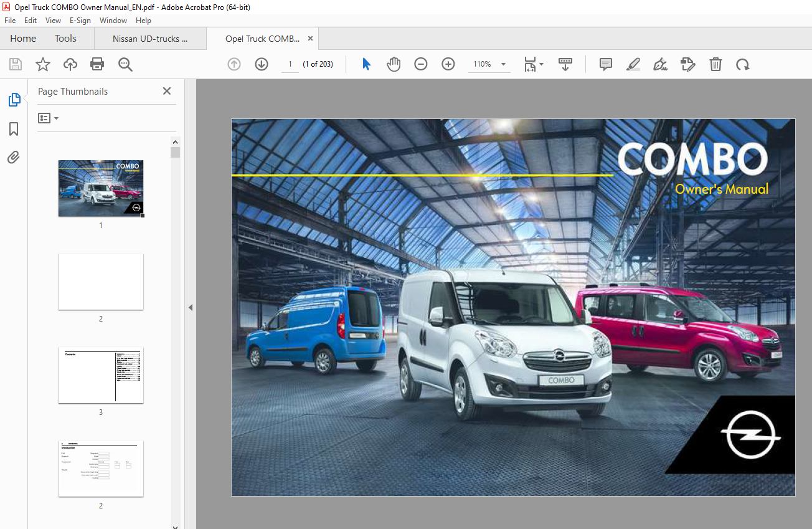Click the cloud upload icon
Screen dimensions: 812x529
[x=70, y=64]
